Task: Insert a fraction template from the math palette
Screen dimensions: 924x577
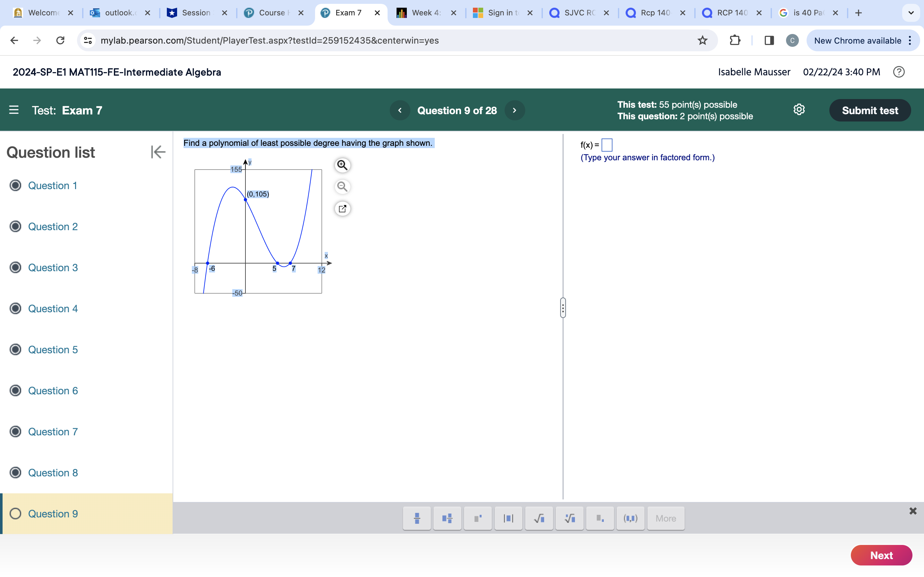Action: (x=416, y=518)
